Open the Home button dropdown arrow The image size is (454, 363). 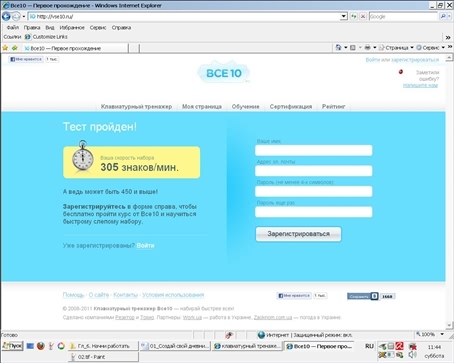tap(346, 47)
